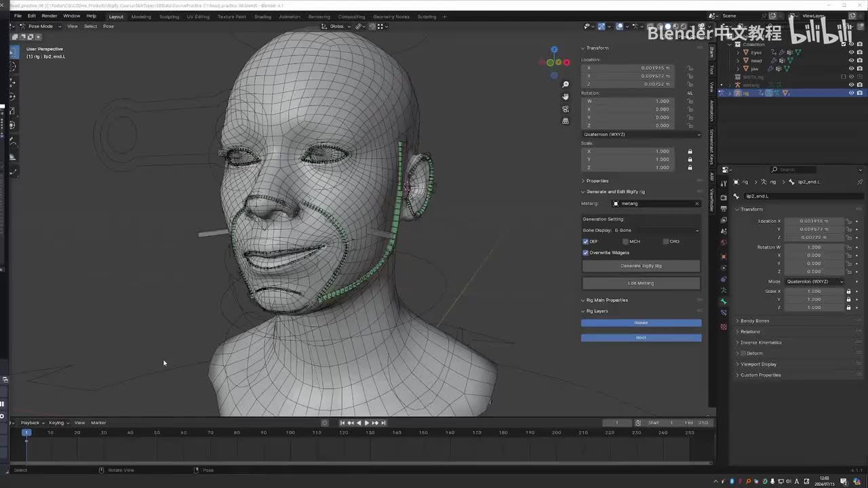Open the Render menu
Image resolution: width=868 pixels, height=488 pixels.
tap(50, 16)
